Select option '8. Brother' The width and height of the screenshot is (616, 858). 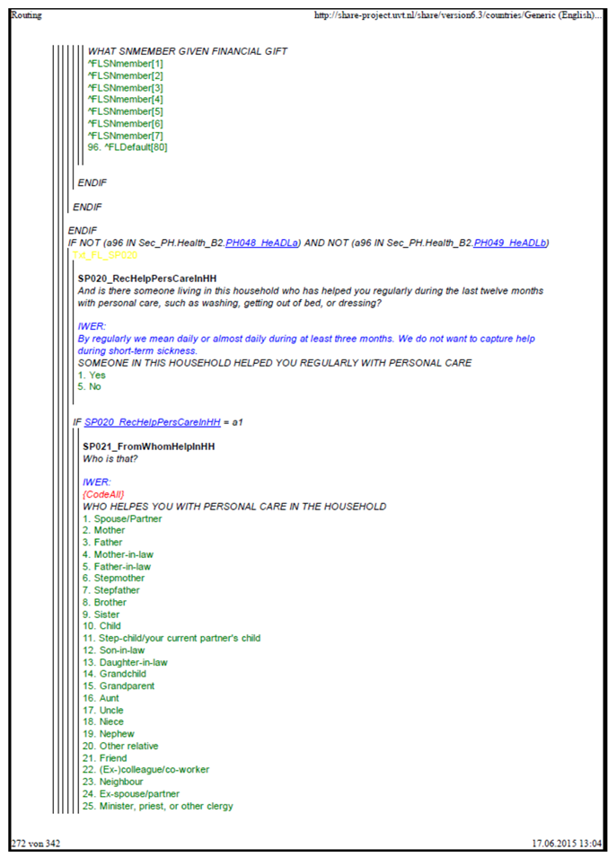coord(104,603)
